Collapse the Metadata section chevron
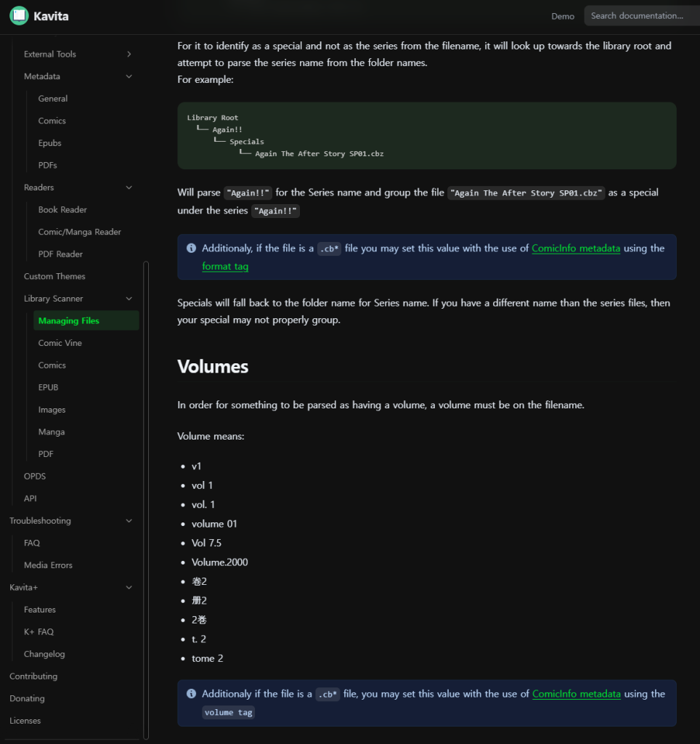The height and width of the screenshot is (744, 700). click(129, 76)
